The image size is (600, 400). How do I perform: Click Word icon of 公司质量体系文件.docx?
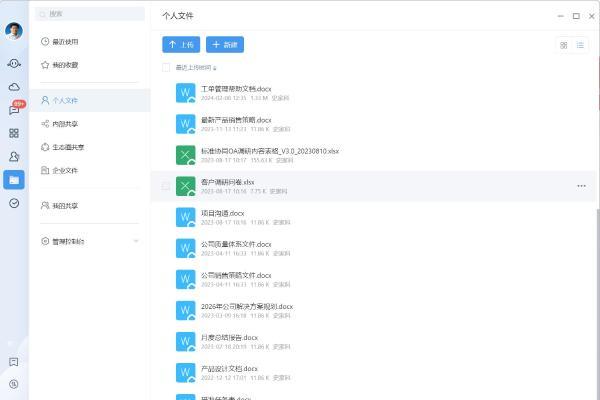tap(185, 248)
